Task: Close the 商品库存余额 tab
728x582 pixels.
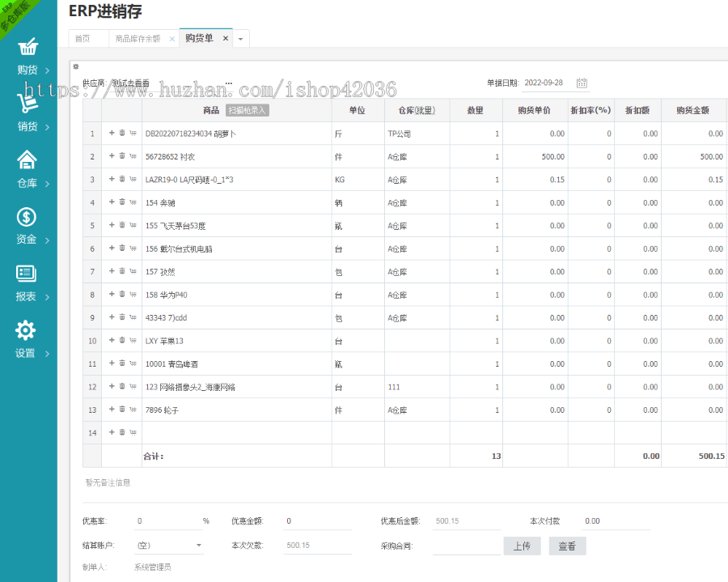Action: coord(172,39)
